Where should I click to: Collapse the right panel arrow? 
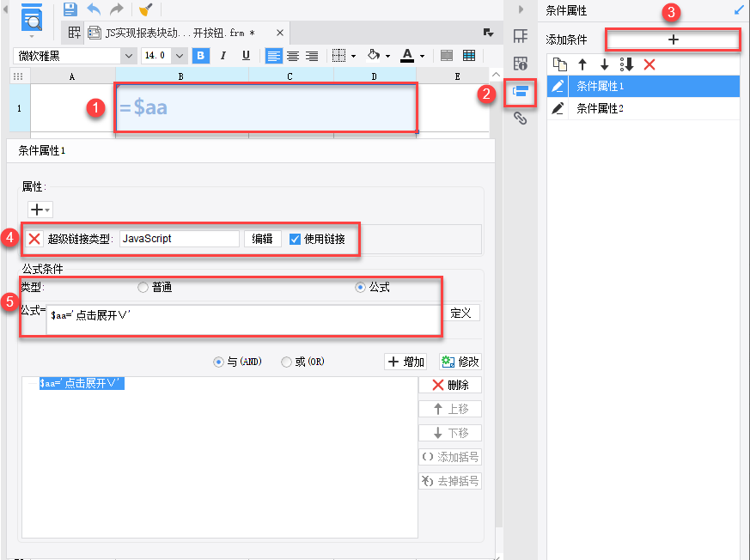(521, 9)
